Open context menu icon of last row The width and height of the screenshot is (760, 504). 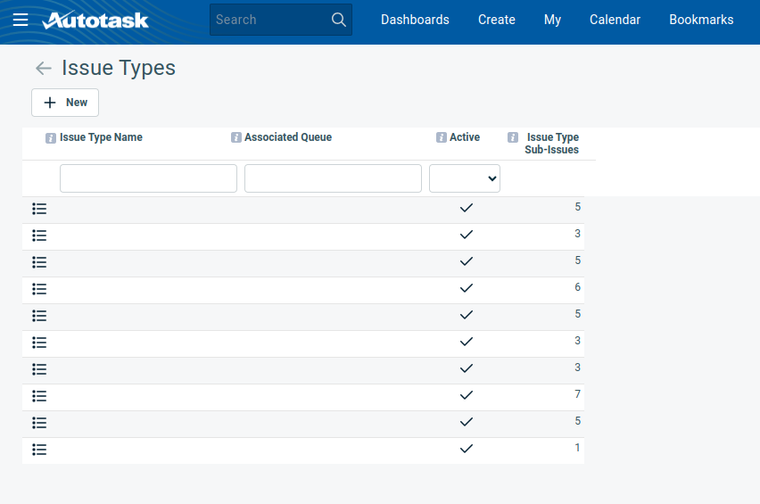pyautogui.click(x=39, y=450)
